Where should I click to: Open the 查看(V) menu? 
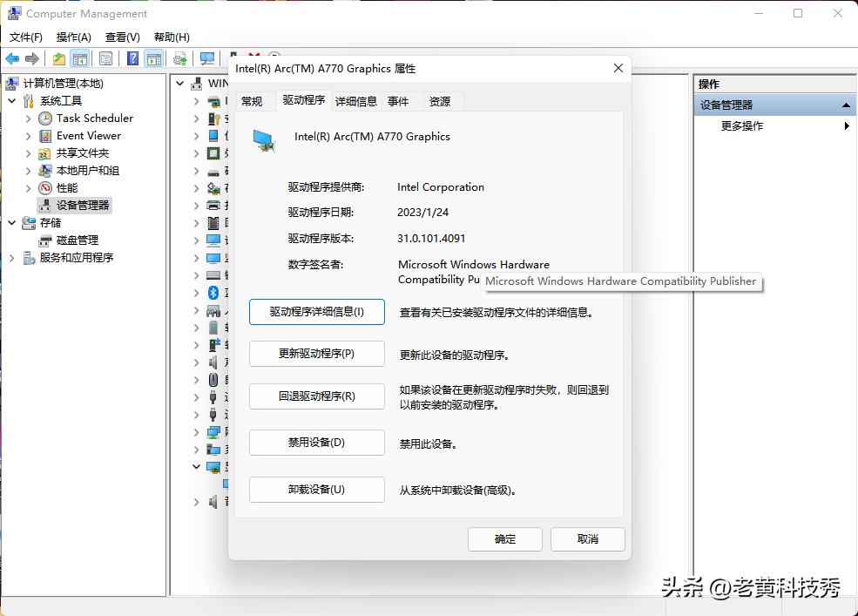pyautogui.click(x=122, y=37)
